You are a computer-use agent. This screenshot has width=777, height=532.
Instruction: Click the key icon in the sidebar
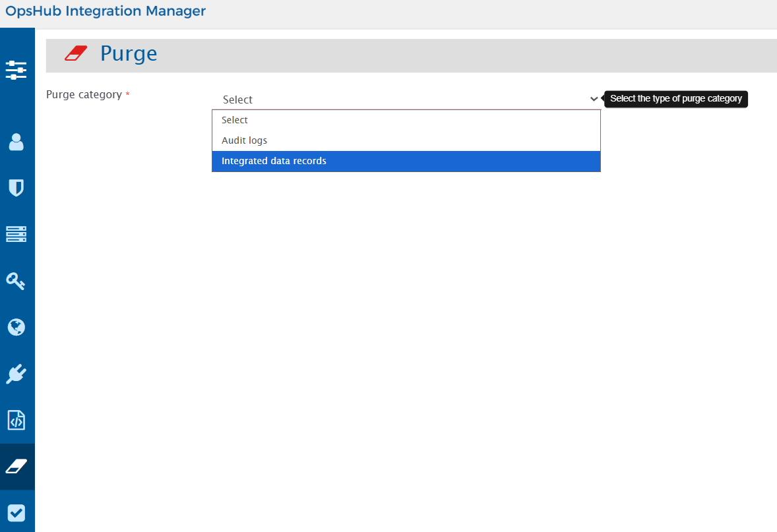coord(16,281)
